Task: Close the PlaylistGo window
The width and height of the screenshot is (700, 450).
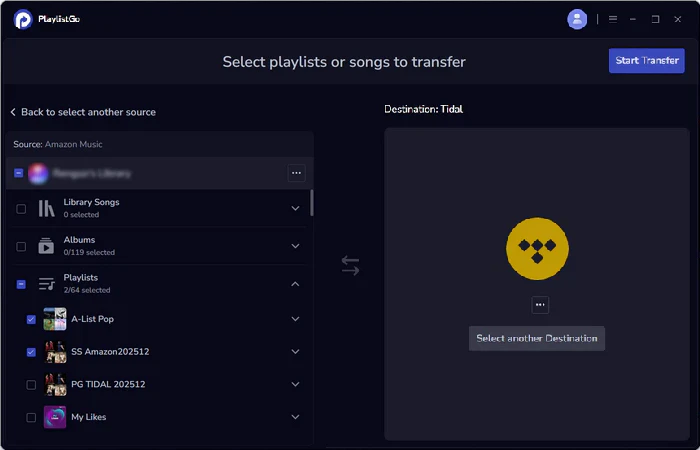Action: (x=678, y=19)
